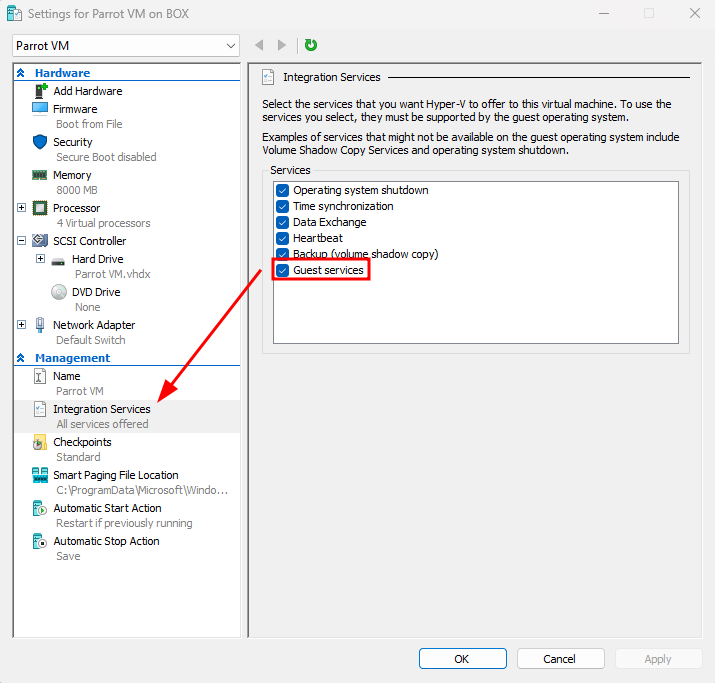This screenshot has width=715, height=683.
Task: Click 'Parrot VM.vhdx' text
Action: pyautogui.click(x=113, y=274)
